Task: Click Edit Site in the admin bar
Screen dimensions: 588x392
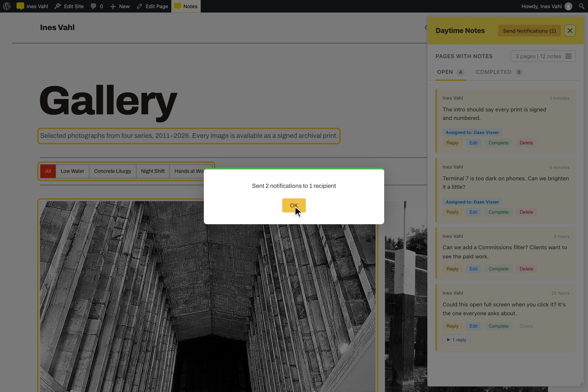Action: tap(69, 6)
